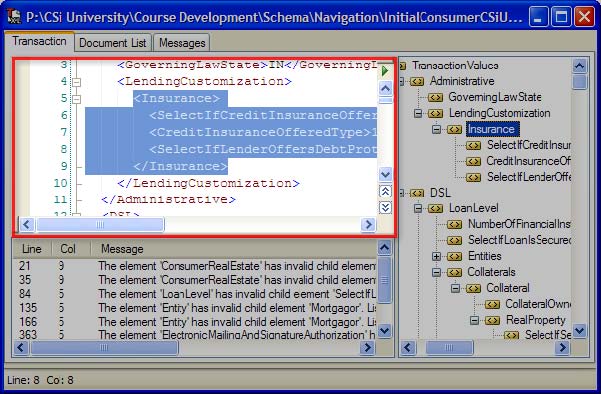Collapse code fold at line 4
Screen dimensions: 601x394
point(77,82)
